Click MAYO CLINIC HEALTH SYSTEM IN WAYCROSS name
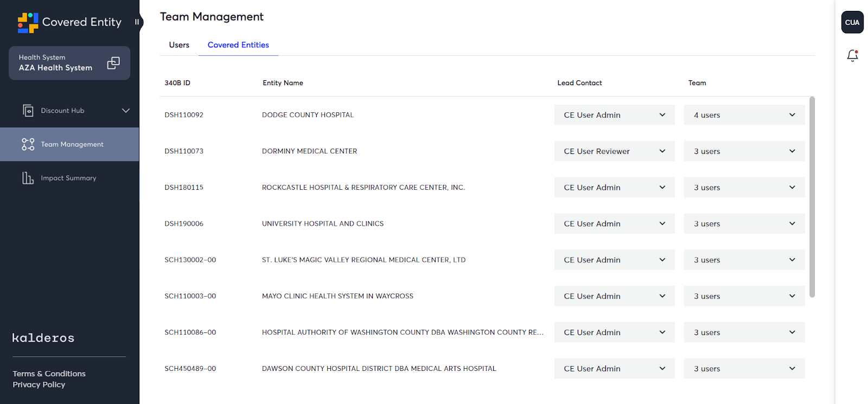868x404 pixels. [x=337, y=296]
